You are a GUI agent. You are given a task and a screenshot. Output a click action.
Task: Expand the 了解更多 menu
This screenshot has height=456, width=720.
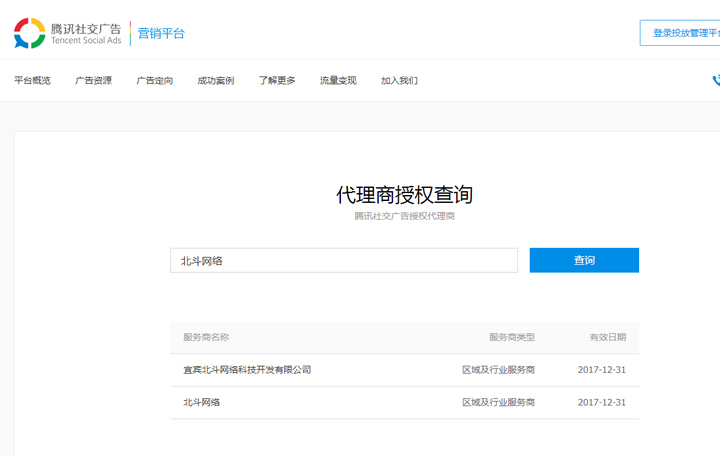coord(277,81)
